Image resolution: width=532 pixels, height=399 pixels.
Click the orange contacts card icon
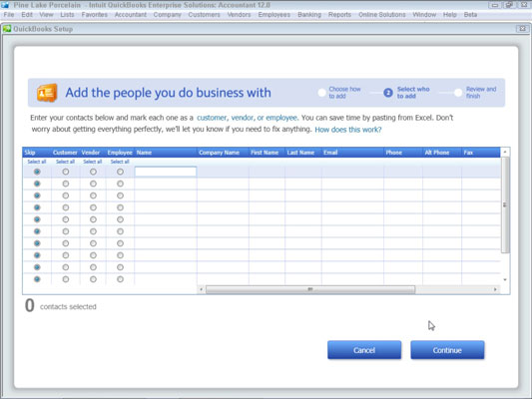point(47,93)
